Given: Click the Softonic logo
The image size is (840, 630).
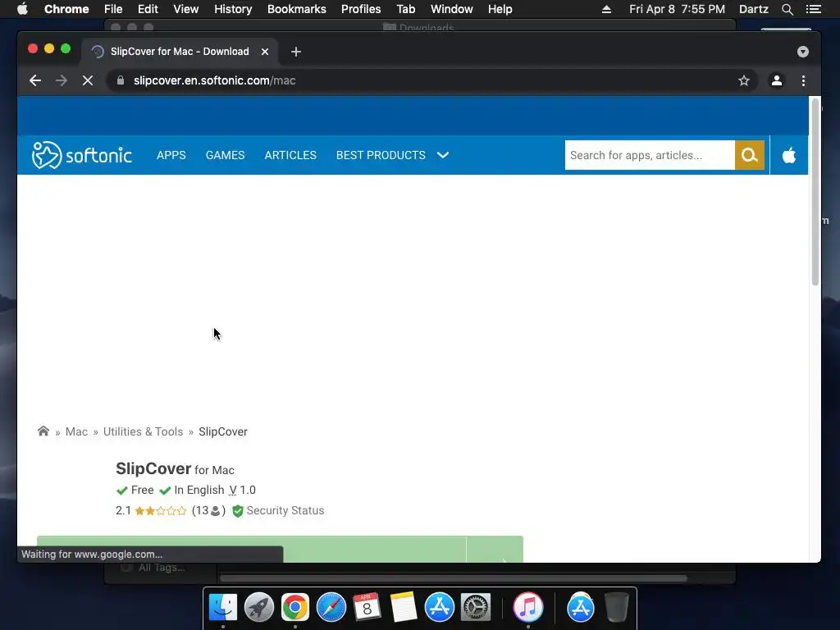Looking at the screenshot, I should coord(81,155).
